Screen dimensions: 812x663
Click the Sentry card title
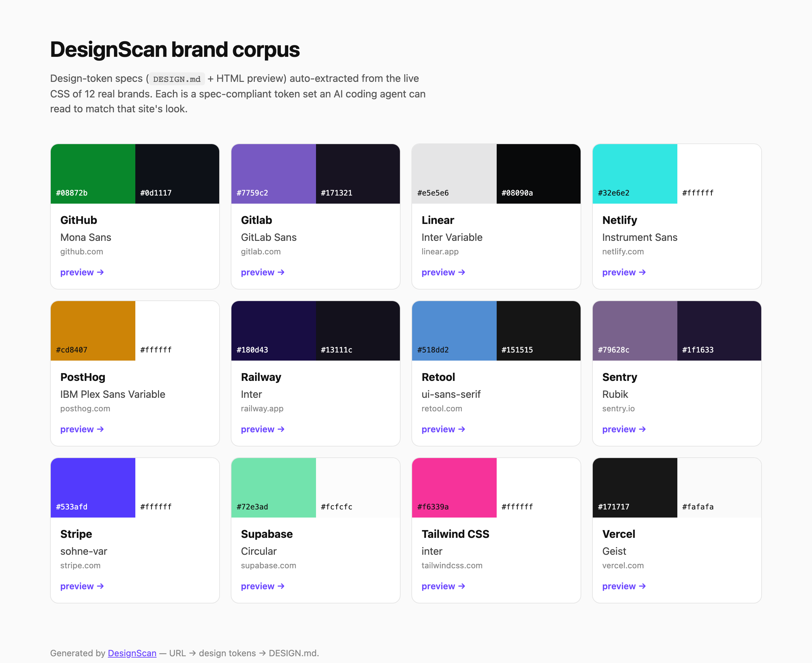(619, 377)
